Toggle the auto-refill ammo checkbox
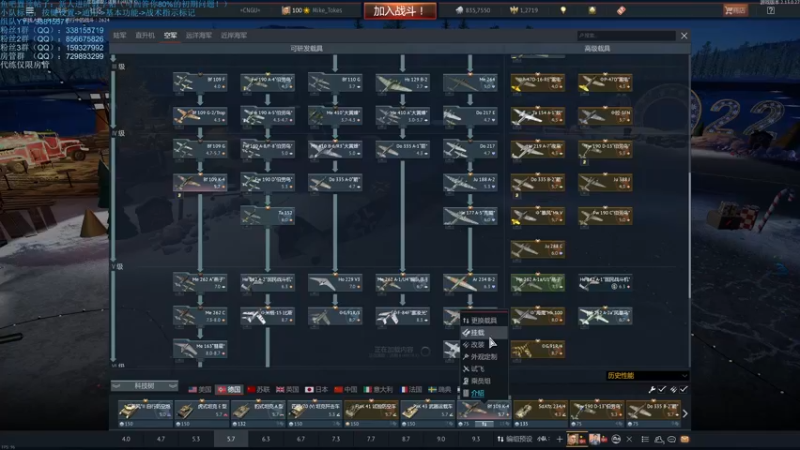800x450 pixels. [684, 389]
